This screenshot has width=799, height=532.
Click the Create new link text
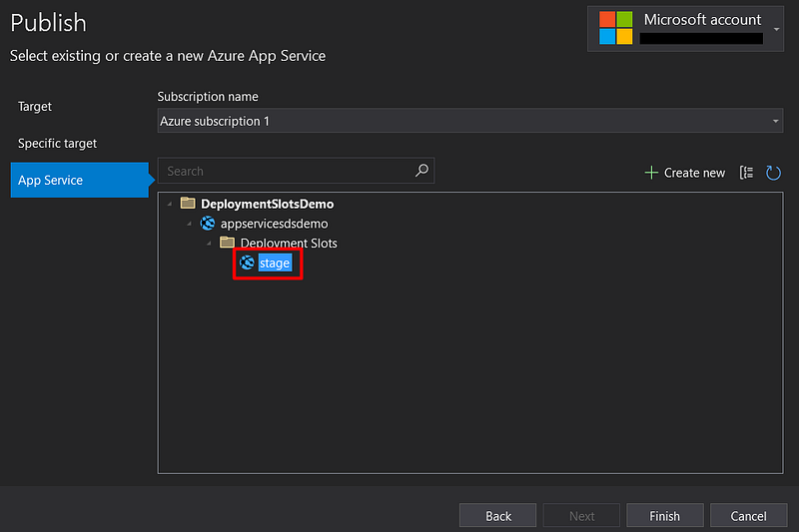click(x=694, y=173)
